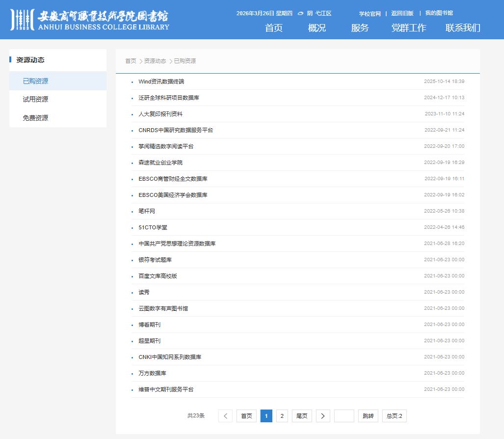Image resolution: width=504 pixels, height=439 pixels.
Task: Go to previous page arrow
Action: pos(225,416)
